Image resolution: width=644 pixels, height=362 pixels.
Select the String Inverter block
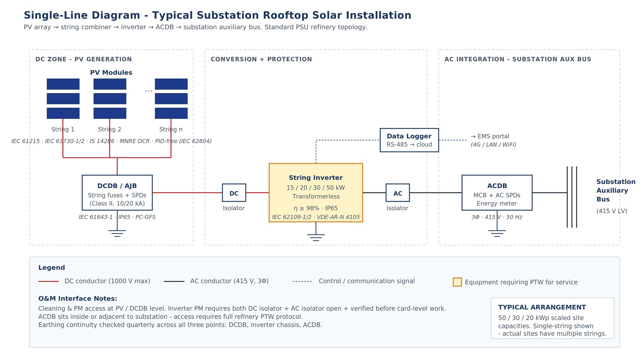pyautogui.click(x=316, y=193)
